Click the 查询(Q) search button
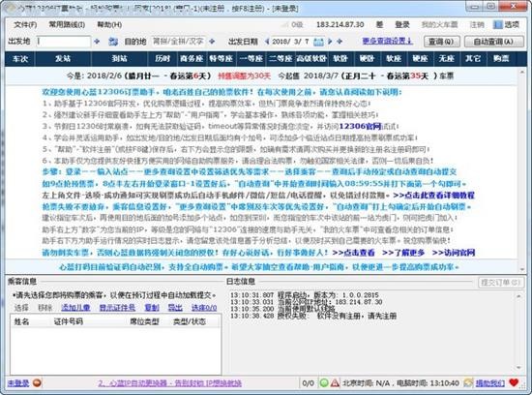 [442, 42]
